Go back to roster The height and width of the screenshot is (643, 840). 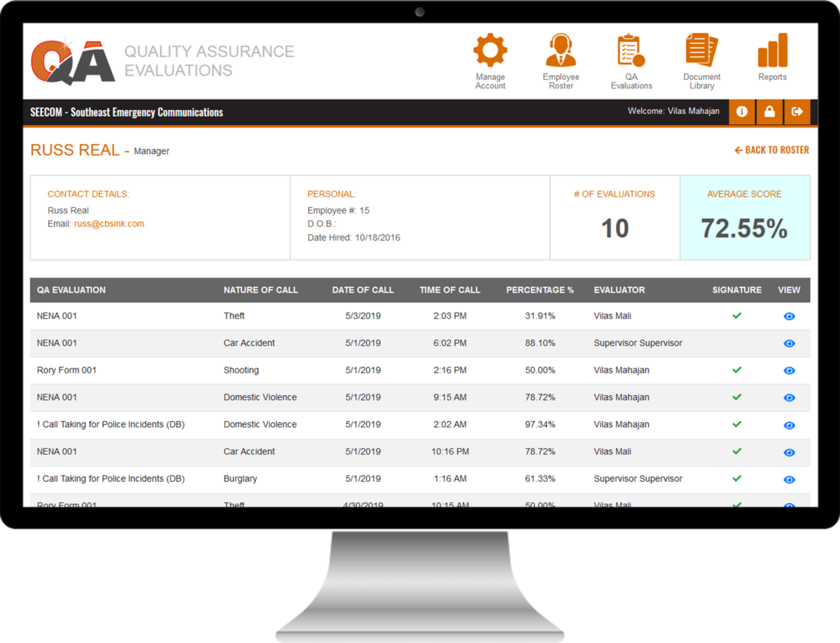pyautogui.click(x=771, y=149)
